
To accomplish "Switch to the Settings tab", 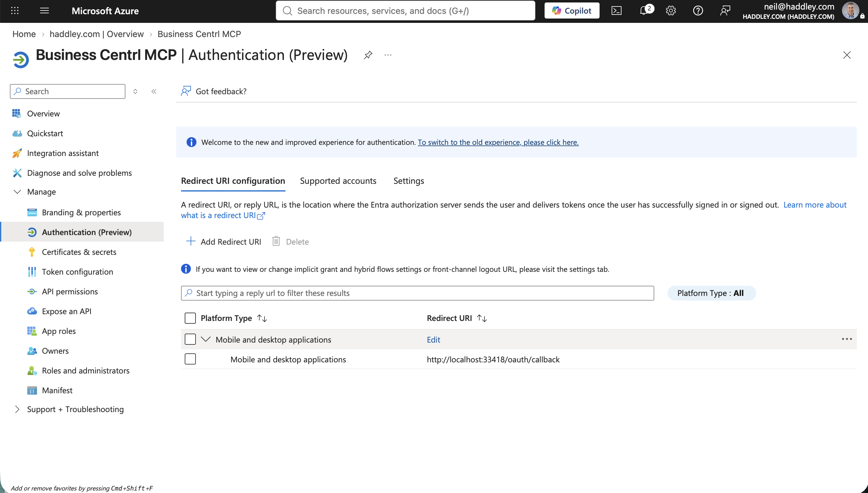I will click(409, 181).
